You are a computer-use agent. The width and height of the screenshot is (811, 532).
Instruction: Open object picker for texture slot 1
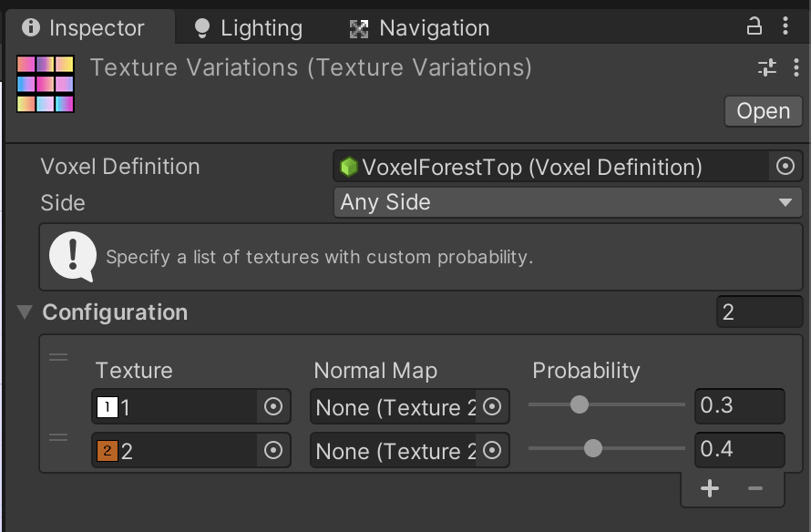coord(272,407)
